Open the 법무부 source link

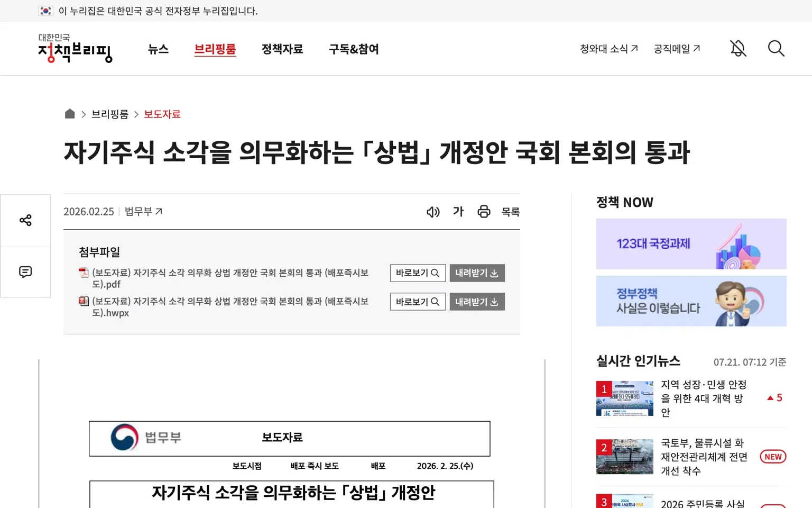[144, 212]
